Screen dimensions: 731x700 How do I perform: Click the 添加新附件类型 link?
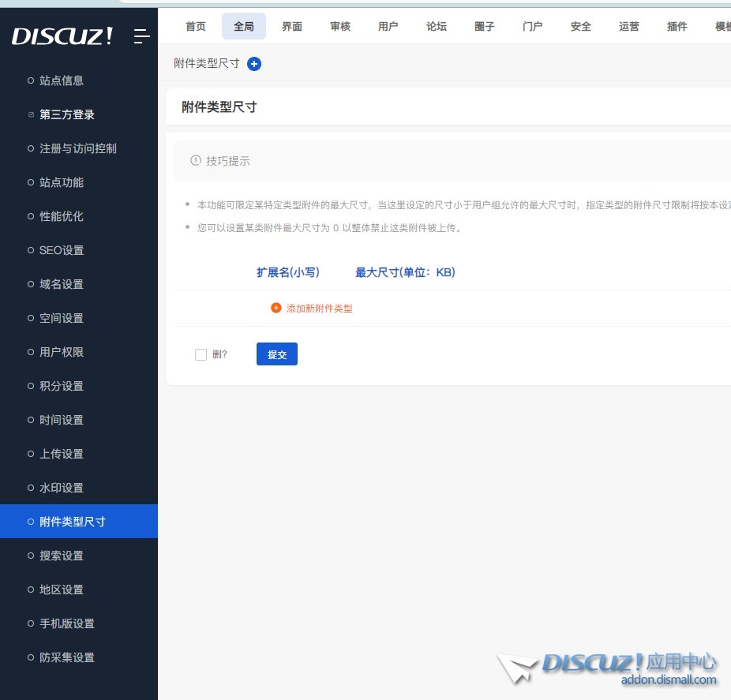319,309
